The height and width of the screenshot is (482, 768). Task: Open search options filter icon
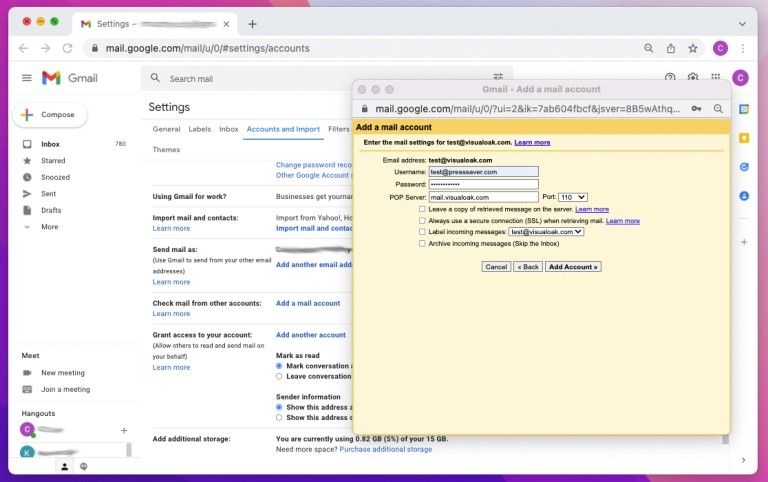(x=498, y=76)
